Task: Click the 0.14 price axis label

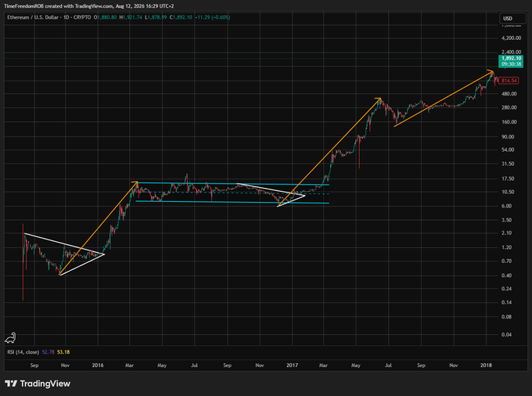Action: click(506, 302)
